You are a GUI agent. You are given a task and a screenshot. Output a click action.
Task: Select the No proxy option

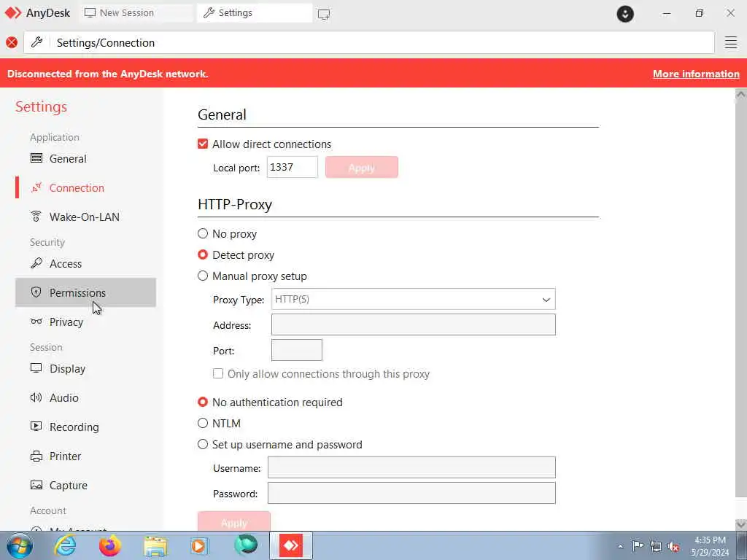tap(203, 233)
